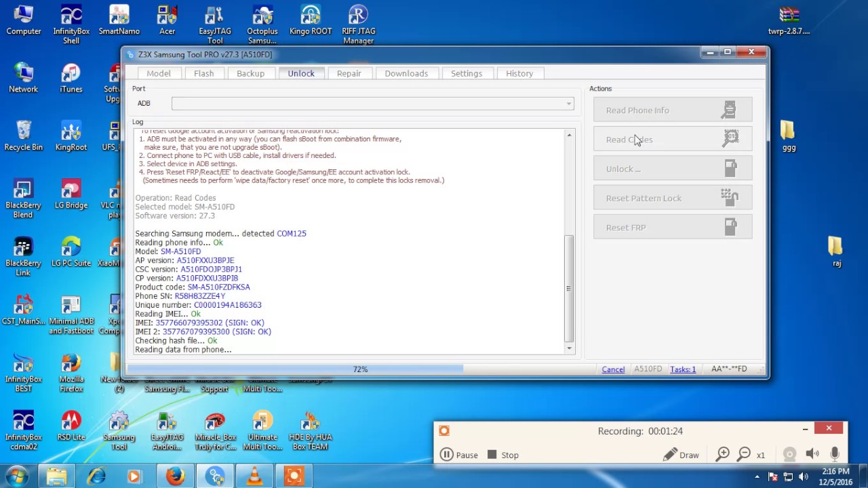Open LG PC Suite shortcut
The image size is (868, 488).
pyautogui.click(x=71, y=252)
